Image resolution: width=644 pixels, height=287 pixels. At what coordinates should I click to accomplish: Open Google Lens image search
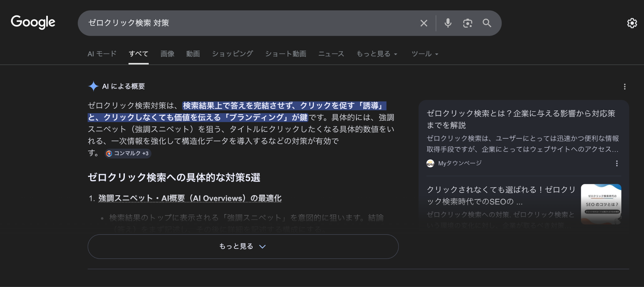(467, 23)
